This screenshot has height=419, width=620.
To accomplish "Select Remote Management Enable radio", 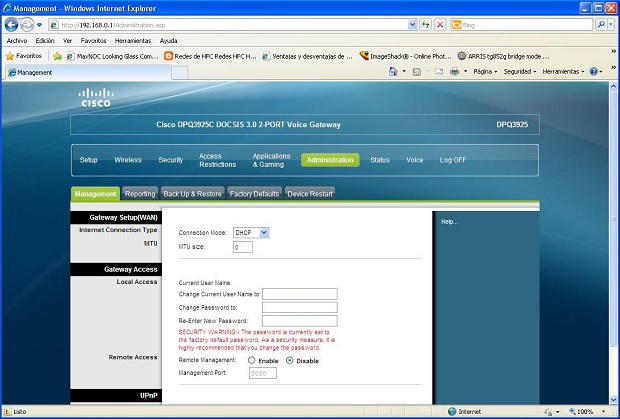I will pos(251,360).
